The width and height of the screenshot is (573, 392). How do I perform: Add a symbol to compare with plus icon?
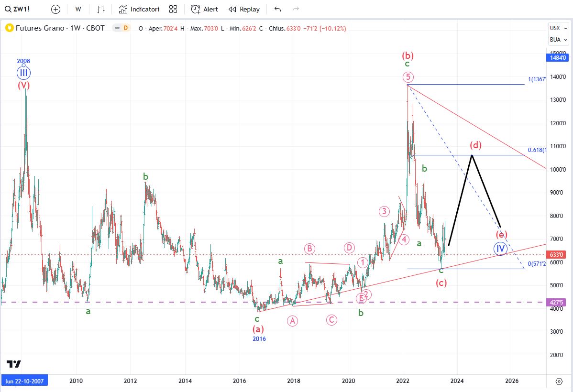click(x=56, y=9)
